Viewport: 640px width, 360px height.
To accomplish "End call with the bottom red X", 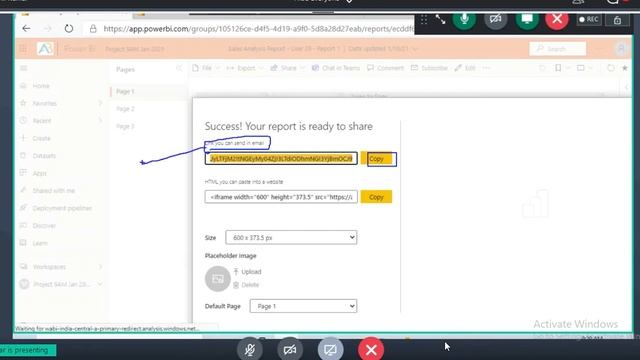I will (x=371, y=349).
